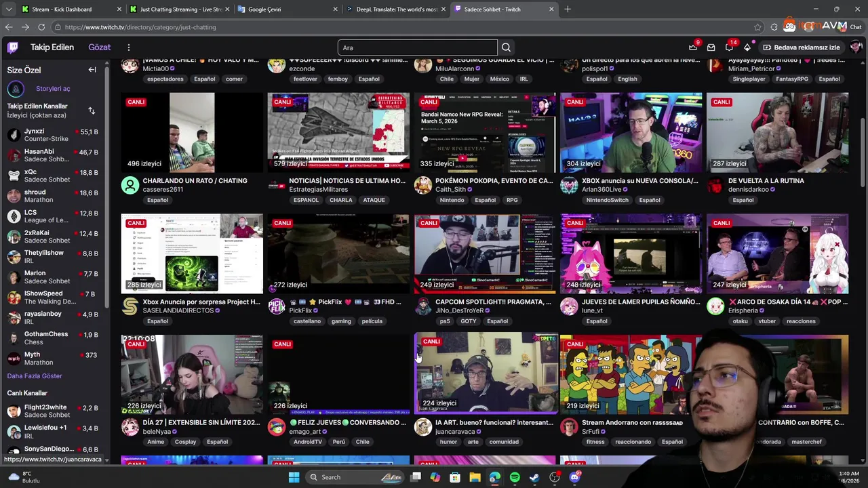Click beleNyaa channel avatar
868x488 pixels.
point(130,427)
